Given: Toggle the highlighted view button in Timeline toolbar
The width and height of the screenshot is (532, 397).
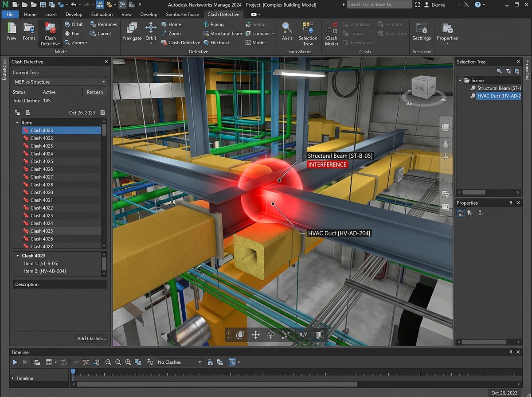Looking at the screenshot, I should pyautogui.click(x=231, y=362).
